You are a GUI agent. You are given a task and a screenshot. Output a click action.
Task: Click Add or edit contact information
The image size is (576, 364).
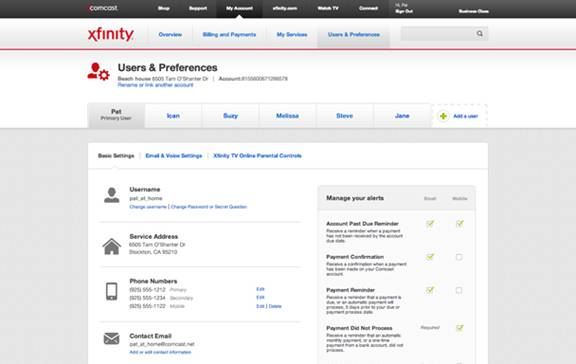click(x=160, y=352)
